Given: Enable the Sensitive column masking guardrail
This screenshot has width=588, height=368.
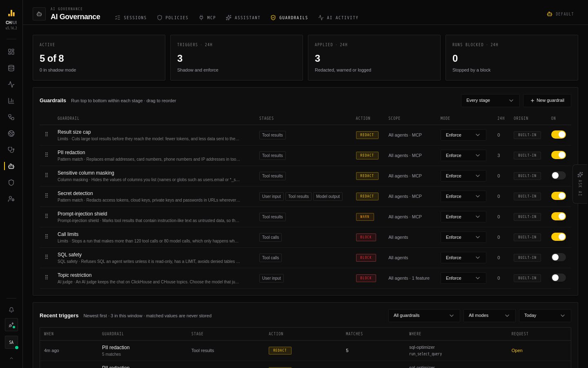Looking at the screenshot, I should (x=558, y=175).
